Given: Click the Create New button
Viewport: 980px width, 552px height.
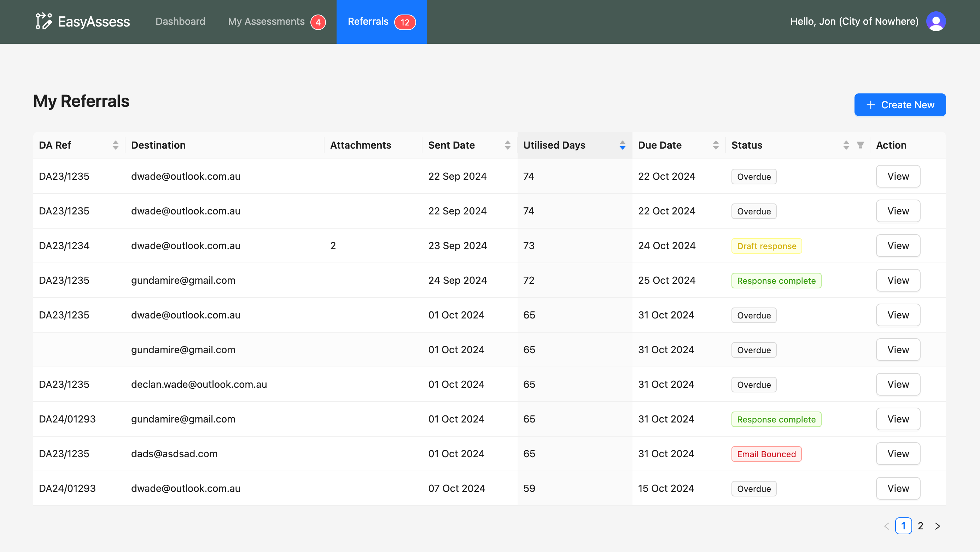Looking at the screenshot, I should (900, 105).
